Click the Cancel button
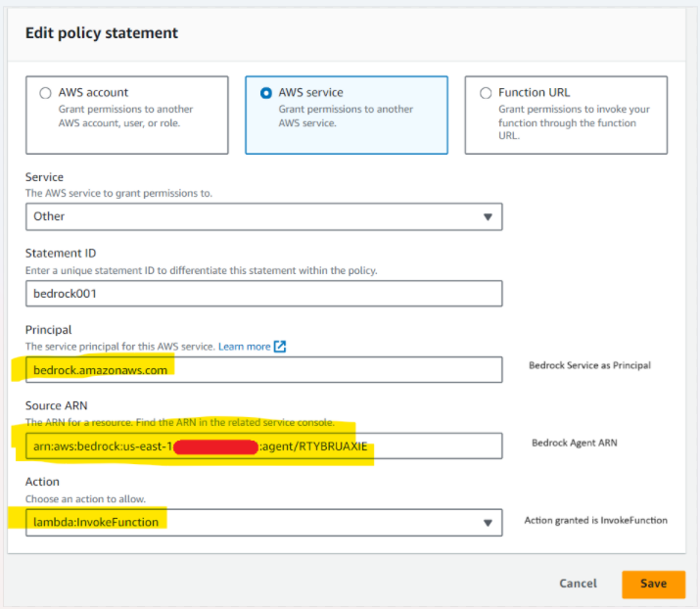The image size is (700, 609). 578,584
